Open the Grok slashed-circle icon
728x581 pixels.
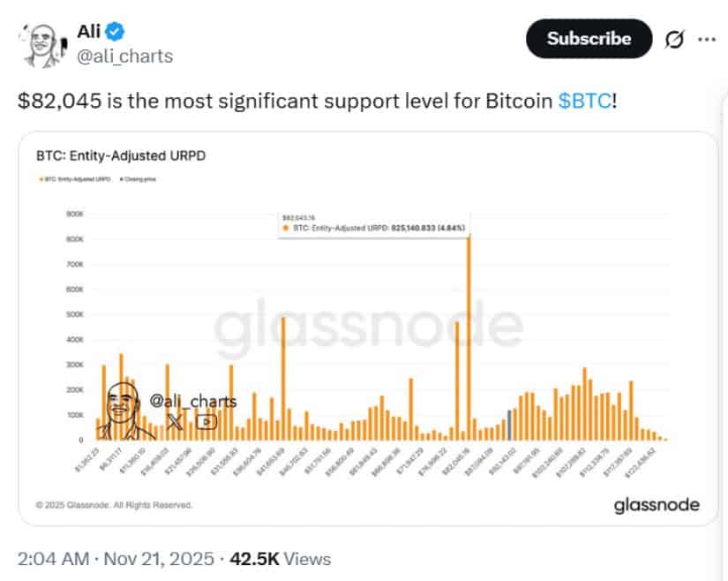point(675,39)
